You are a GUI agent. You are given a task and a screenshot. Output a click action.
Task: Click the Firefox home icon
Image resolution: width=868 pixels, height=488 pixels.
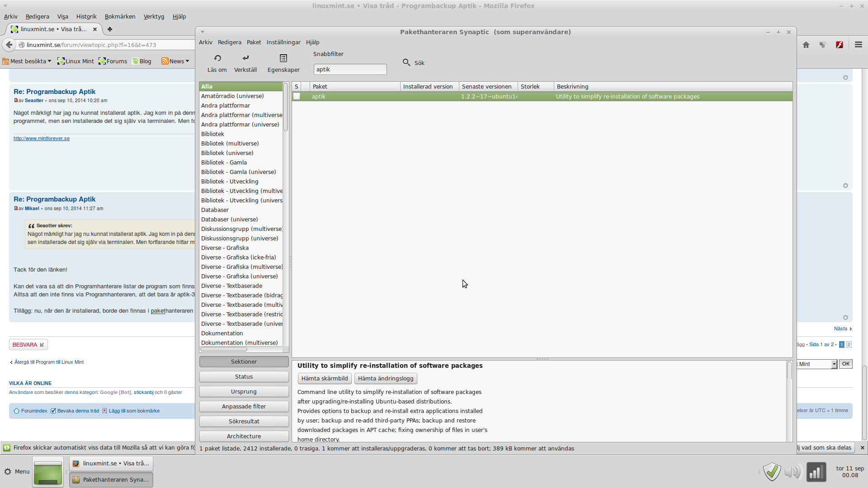click(x=806, y=45)
